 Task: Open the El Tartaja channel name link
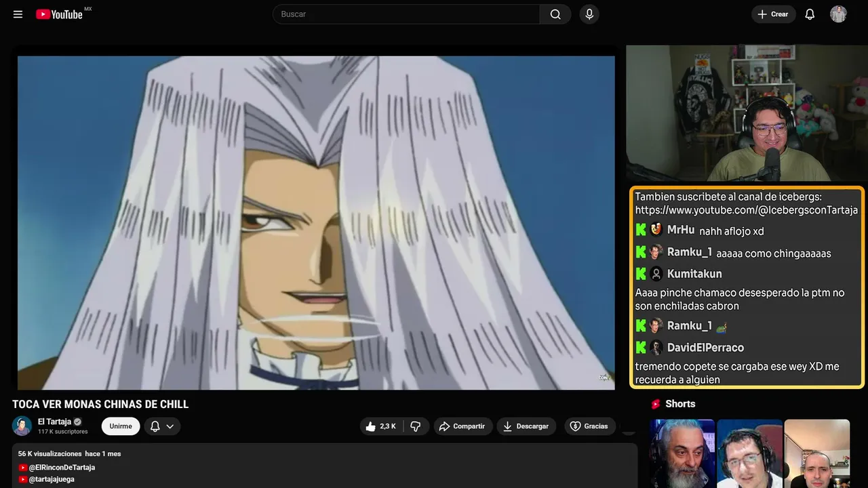pos(54,422)
